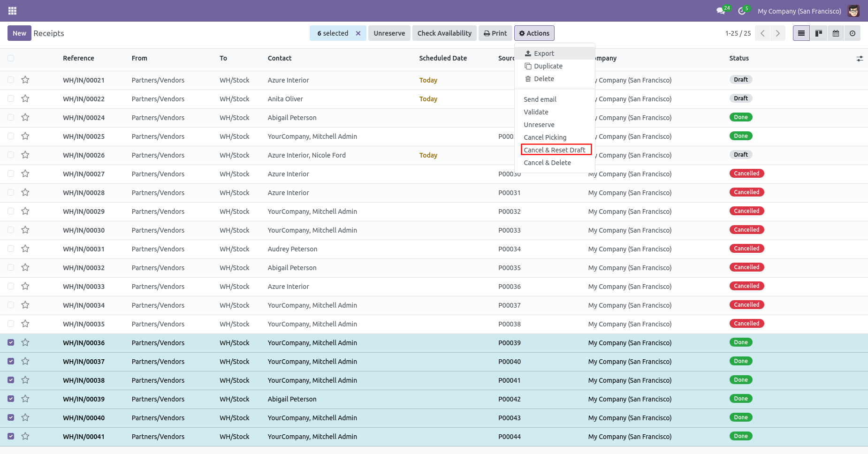868x454 pixels.
Task: Open the Print dropdown
Action: (x=495, y=33)
